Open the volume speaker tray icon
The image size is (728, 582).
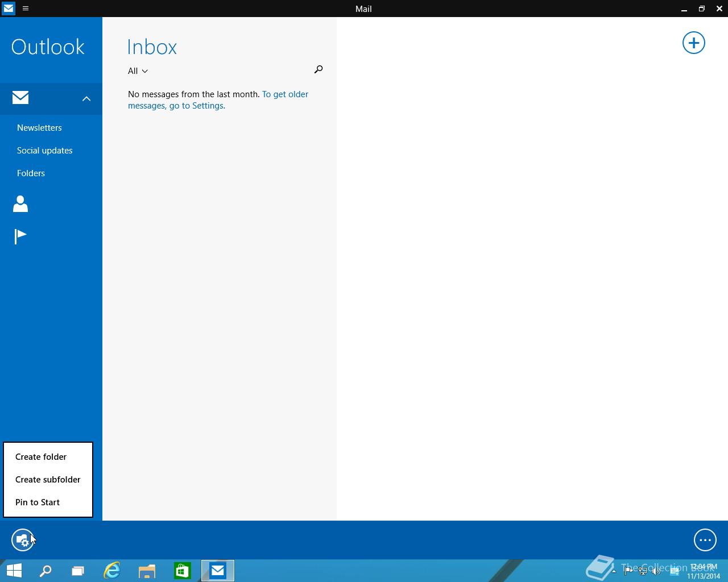(x=656, y=571)
